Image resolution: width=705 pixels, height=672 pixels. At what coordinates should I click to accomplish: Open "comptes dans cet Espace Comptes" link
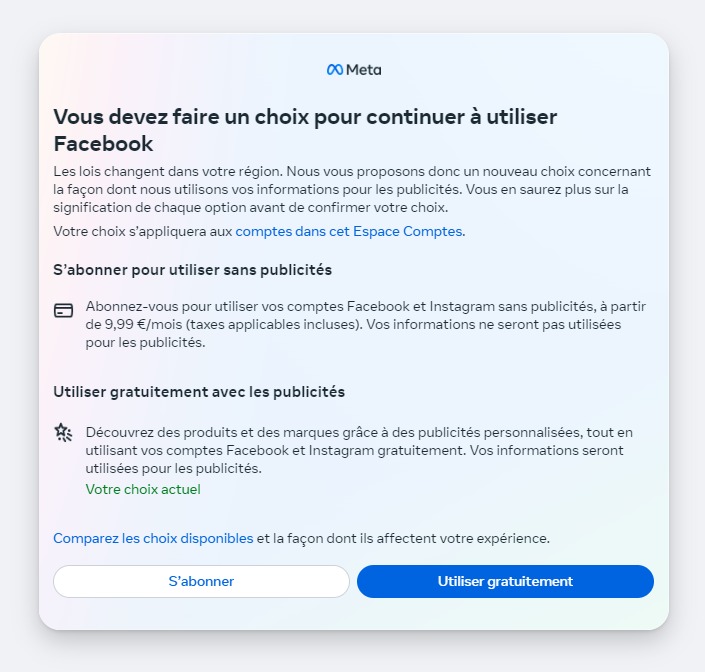pyautogui.click(x=350, y=231)
